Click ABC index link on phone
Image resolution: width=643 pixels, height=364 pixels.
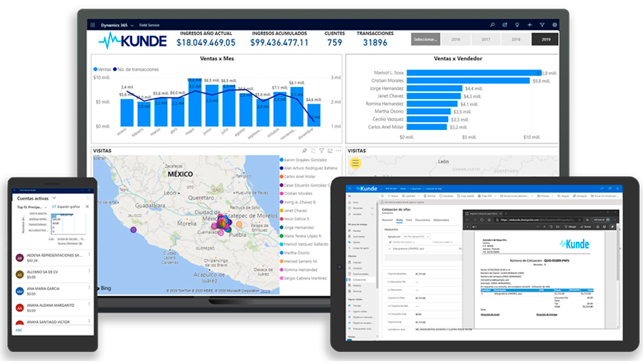(19, 330)
